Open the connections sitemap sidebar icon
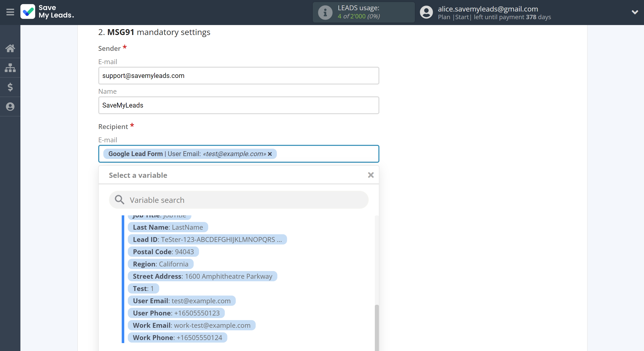644x351 pixels. pos(10,68)
